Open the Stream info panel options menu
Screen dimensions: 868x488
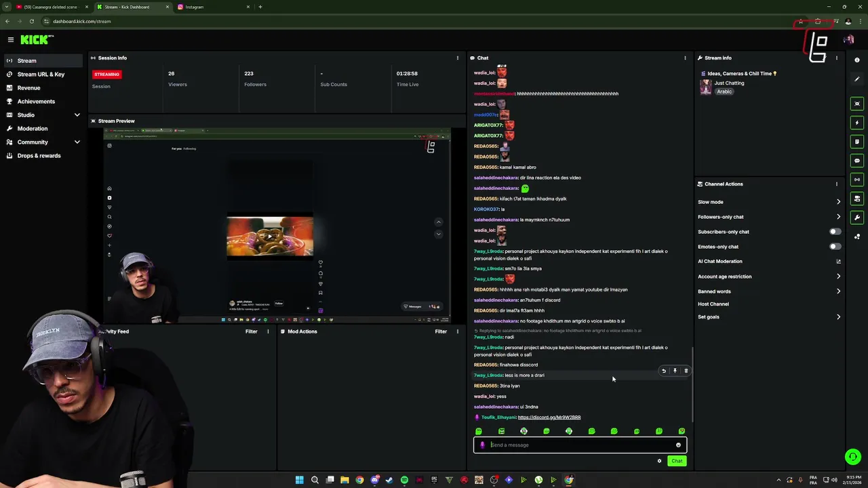tap(836, 58)
